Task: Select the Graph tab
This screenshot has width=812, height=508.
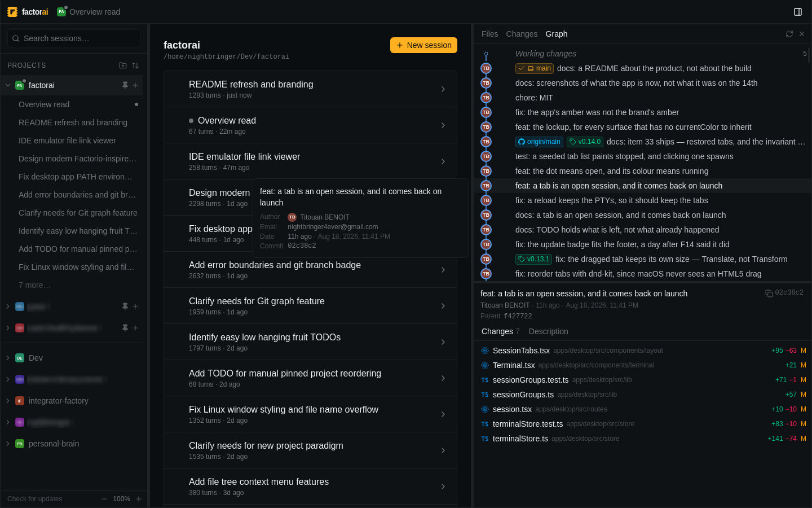Action: 557,34
